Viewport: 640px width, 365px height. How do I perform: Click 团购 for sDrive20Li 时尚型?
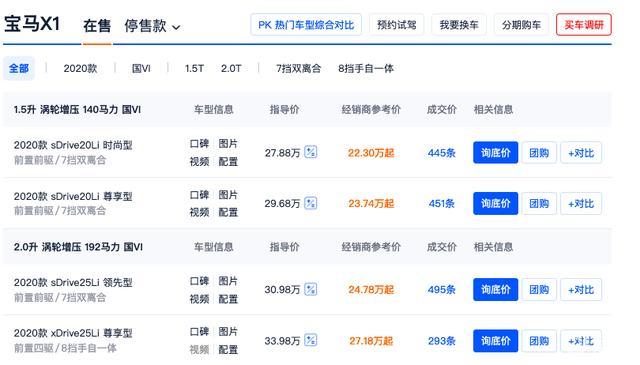tap(539, 153)
